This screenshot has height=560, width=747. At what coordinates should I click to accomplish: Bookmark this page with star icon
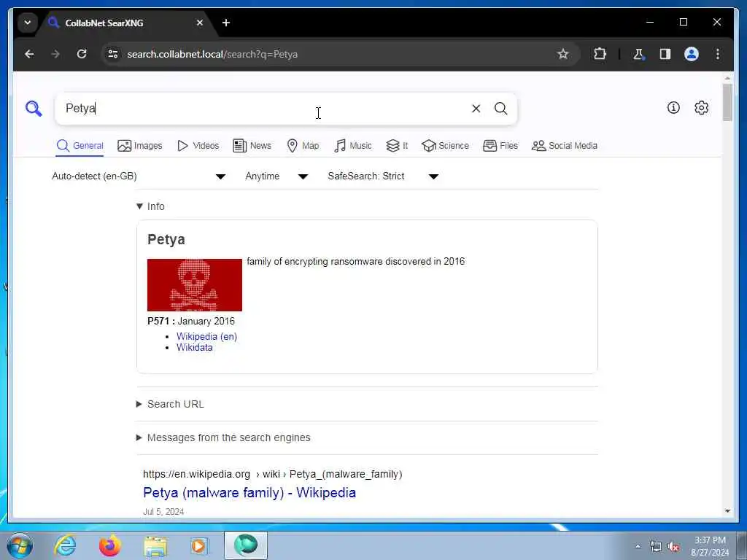[x=562, y=54]
